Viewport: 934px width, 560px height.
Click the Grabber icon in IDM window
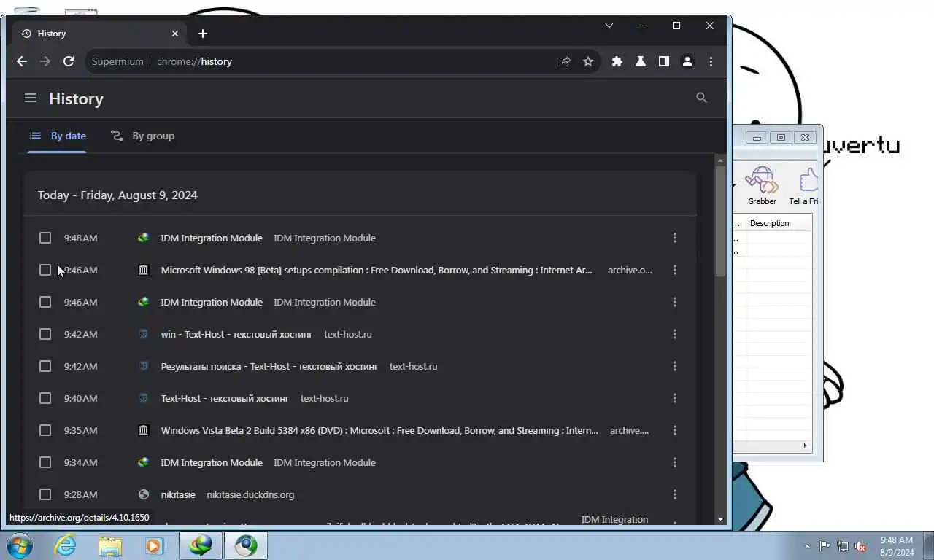tap(761, 186)
